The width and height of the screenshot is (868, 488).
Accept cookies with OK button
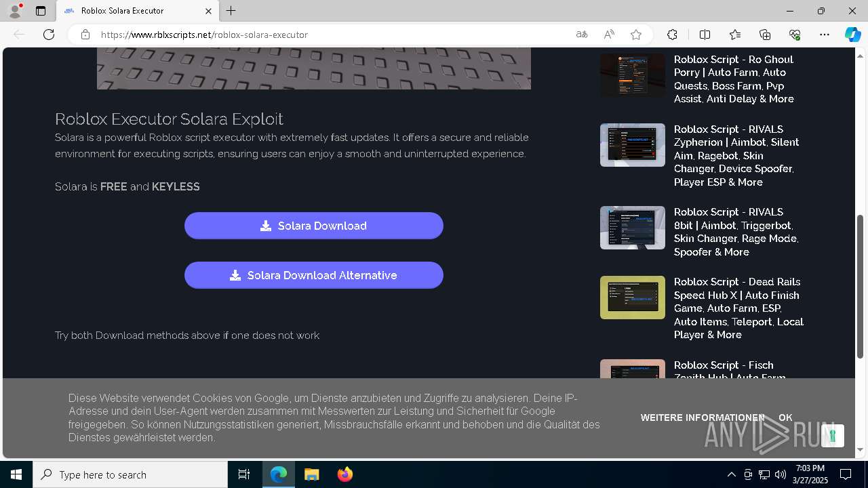[x=785, y=418]
